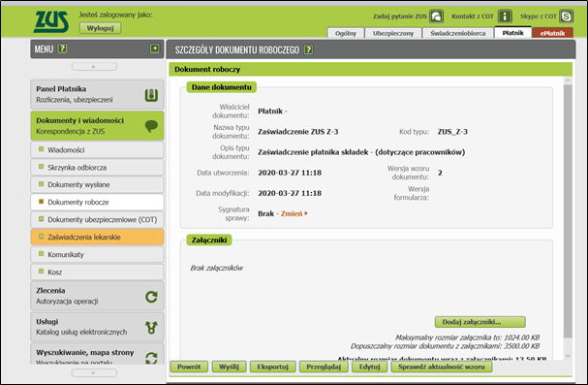Image resolution: width=588 pixels, height=385 pixels.
Task: Click the MENU help question-mark icon
Action: [x=62, y=48]
